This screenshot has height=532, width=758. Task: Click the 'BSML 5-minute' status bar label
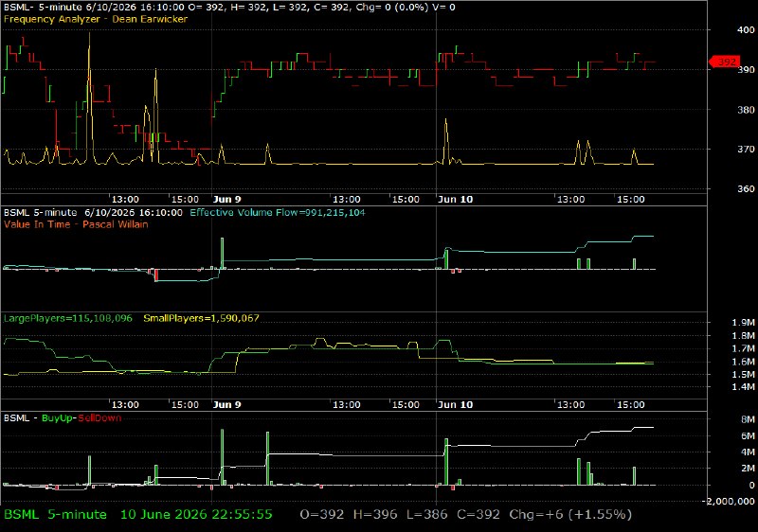coord(55,515)
